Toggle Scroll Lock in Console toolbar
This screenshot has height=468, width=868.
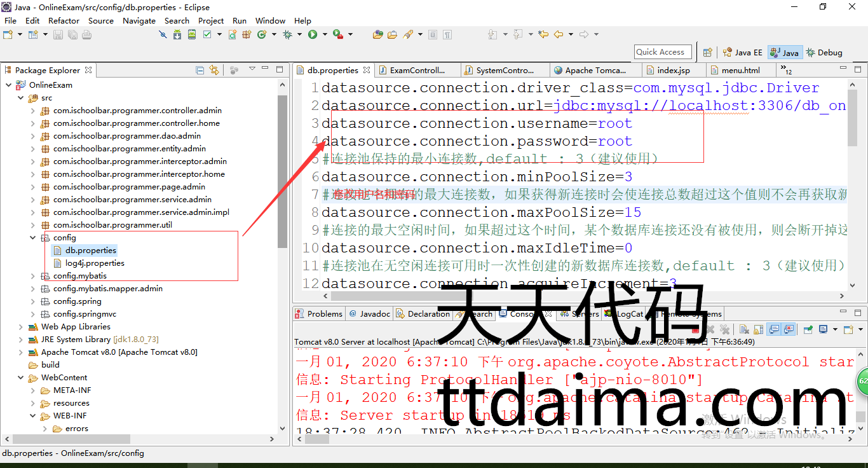click(759, 329)
